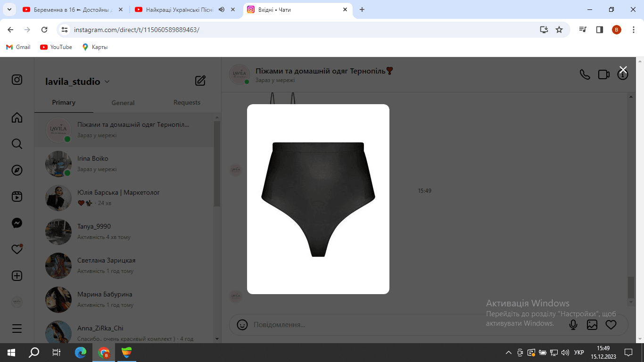The width and height of the screenshot is (644, 362).
Task: Click the Instagram logo in the sidebar
Action: point(17,80)
